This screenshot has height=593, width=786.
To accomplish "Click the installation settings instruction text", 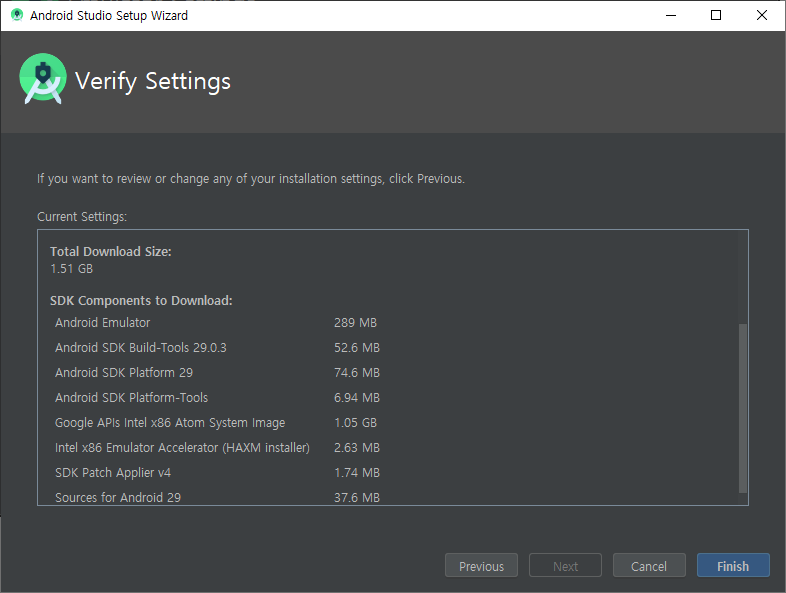I will [251, 178].
